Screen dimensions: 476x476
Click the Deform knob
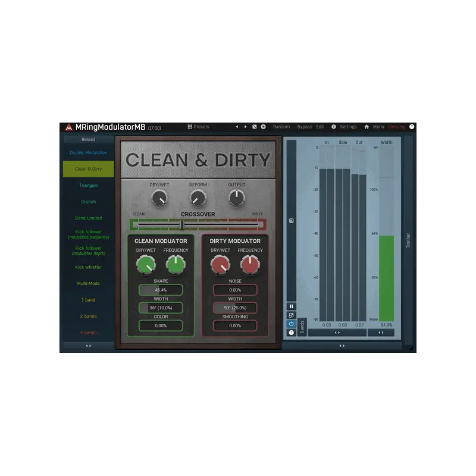coord(198,198)
